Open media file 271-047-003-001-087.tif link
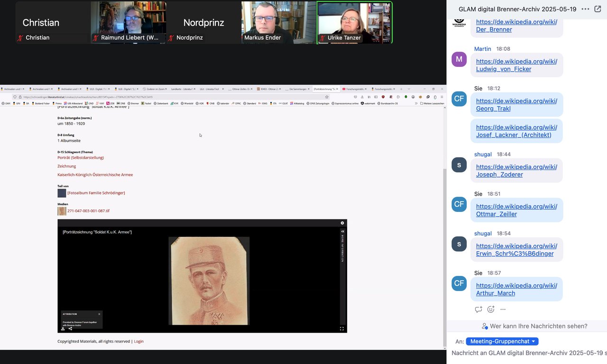The image size is (607, 364). (88, 210)
